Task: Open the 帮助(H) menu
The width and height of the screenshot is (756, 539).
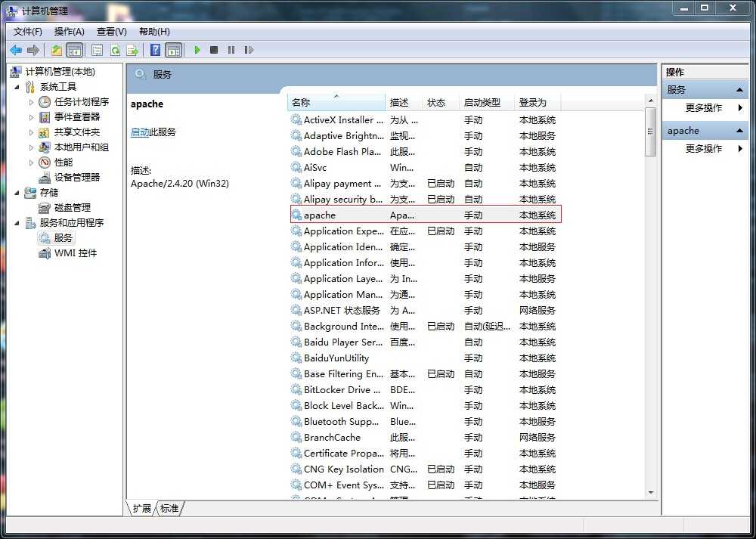Action: click(x=154, y=31)
